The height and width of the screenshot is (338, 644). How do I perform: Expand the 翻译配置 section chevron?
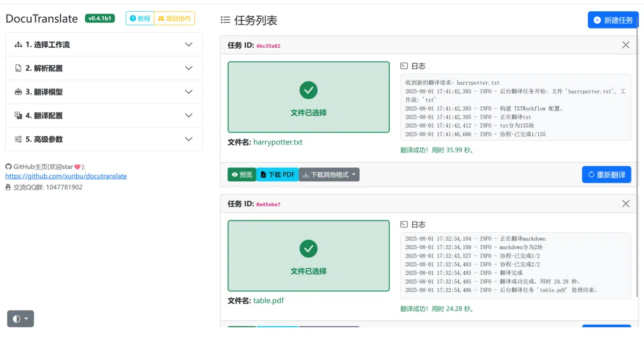(x=188, y=115)
